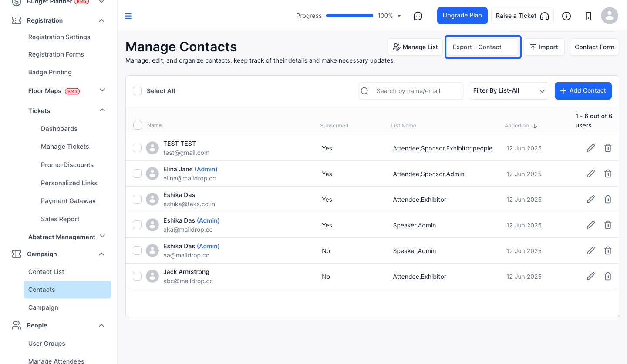Viewport: 627px width, 364px height.
Task: Click the TEST TEST avatar thumbnail
Action: pos(152,148)
